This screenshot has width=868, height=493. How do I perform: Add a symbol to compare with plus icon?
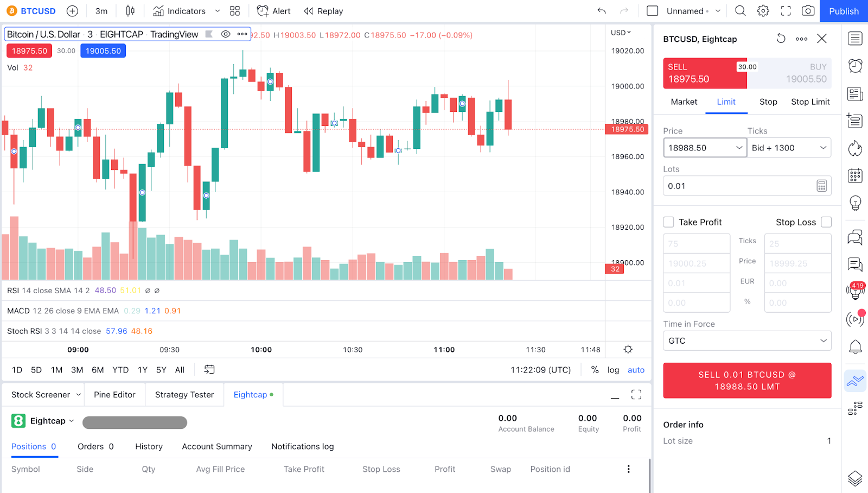(72, 11)
